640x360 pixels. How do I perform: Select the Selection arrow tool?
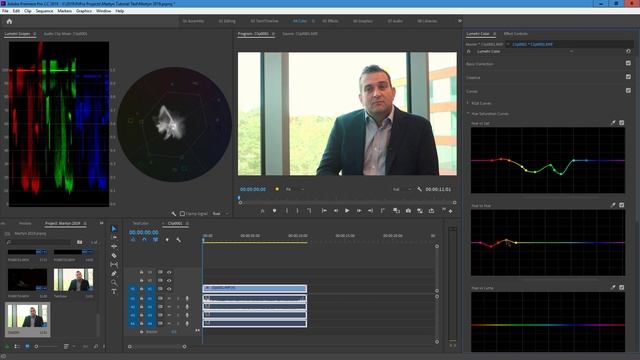[114, 229]
